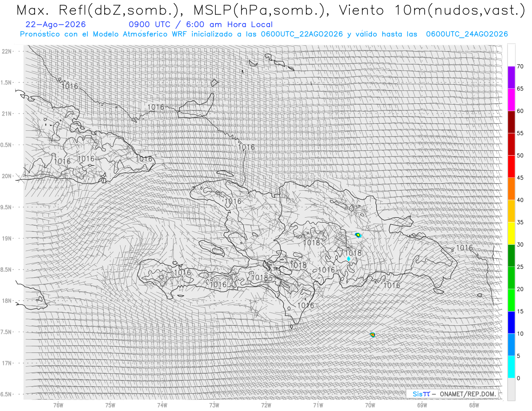The image size is (532, 411).
Task: Click the valid-until time '0600UTC_24AGO2026'
Action: pos(467,34)
